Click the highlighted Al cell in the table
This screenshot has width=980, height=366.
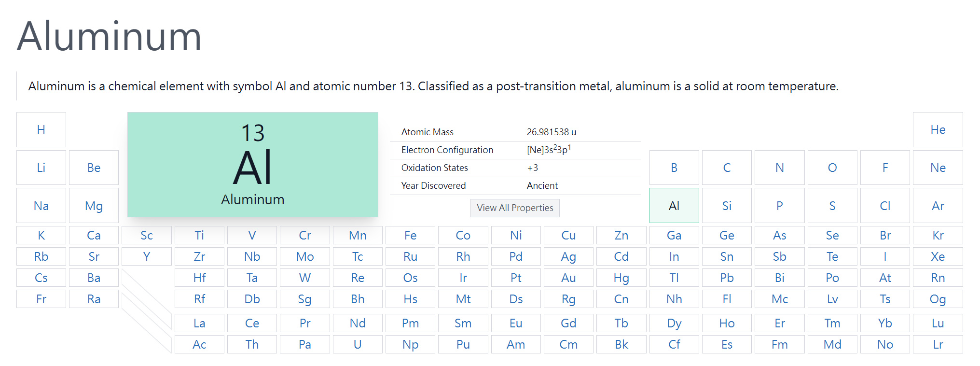click(x=674, y=206)
